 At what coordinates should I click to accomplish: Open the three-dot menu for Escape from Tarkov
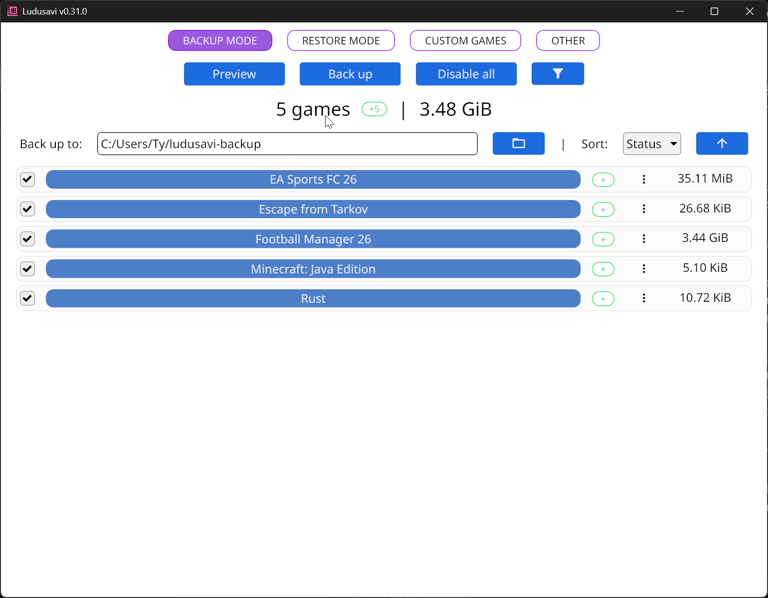coord(644,209)
